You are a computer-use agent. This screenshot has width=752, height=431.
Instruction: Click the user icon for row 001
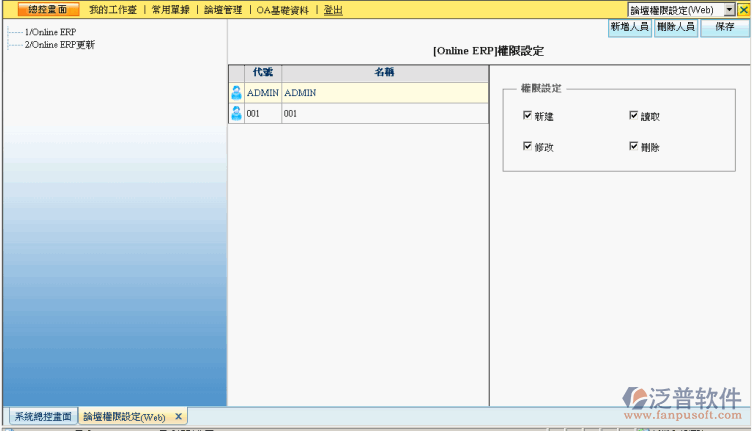pyautogui.click(x=236, y=114)
